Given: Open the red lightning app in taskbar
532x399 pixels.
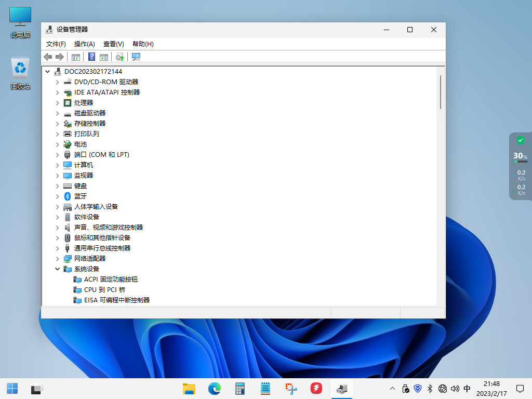Looking at the screenshot, I should (x=316, y=389).
